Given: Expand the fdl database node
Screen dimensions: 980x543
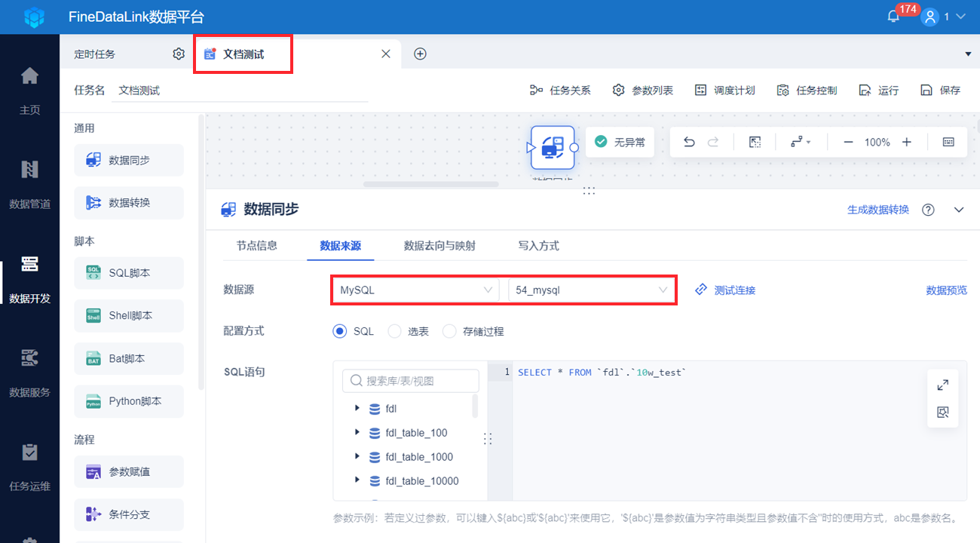Looking at the screenshot, I should click(x=357, y=409).
